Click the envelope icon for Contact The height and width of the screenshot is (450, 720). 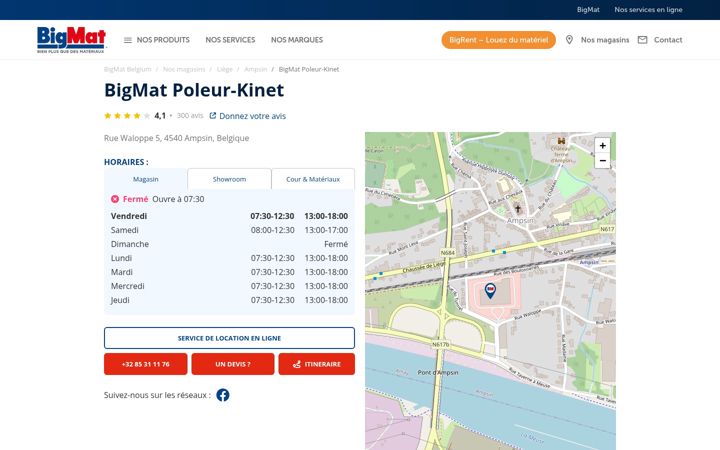(x=642, y=40)
